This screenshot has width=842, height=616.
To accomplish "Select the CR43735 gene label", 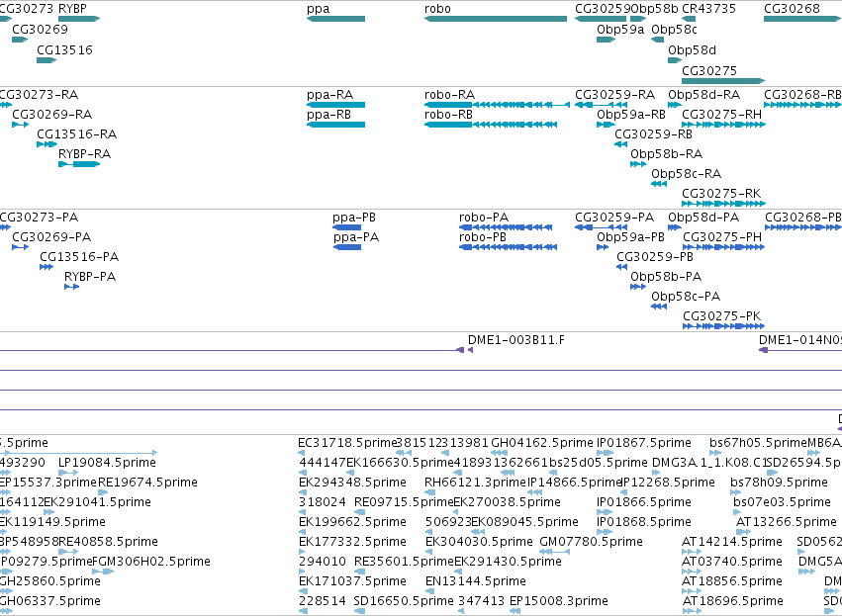I will [708, 9].
